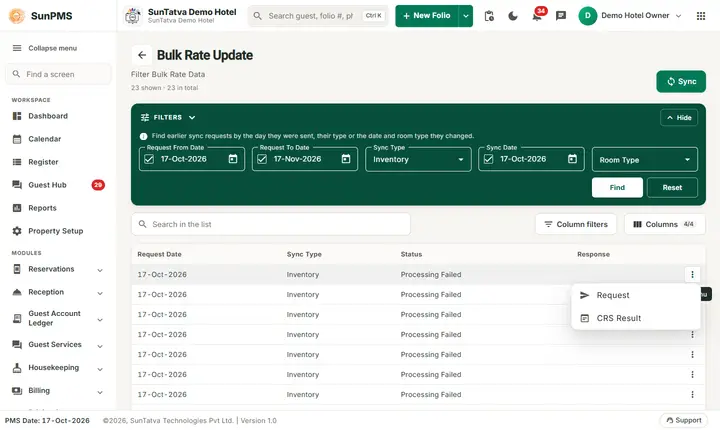720x430 pixels.
Task: Open the chat messages icon
Action: pos(561,16)
